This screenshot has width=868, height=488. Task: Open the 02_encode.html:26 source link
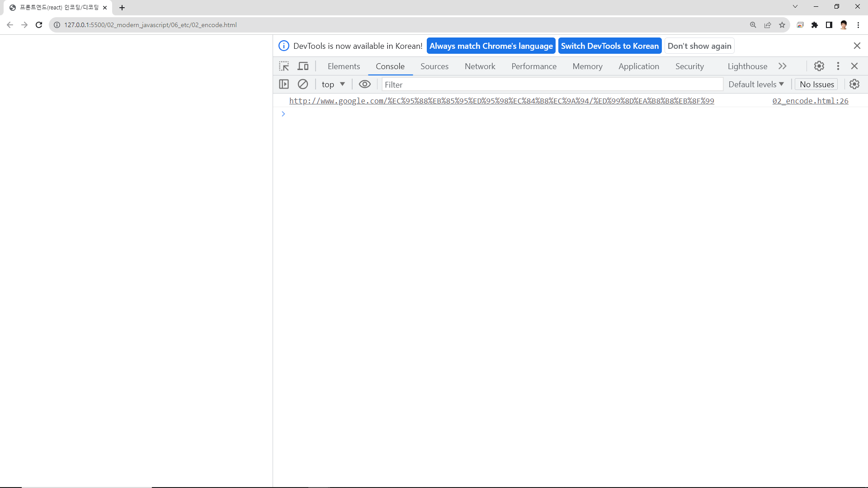click(x=810, y=101)
